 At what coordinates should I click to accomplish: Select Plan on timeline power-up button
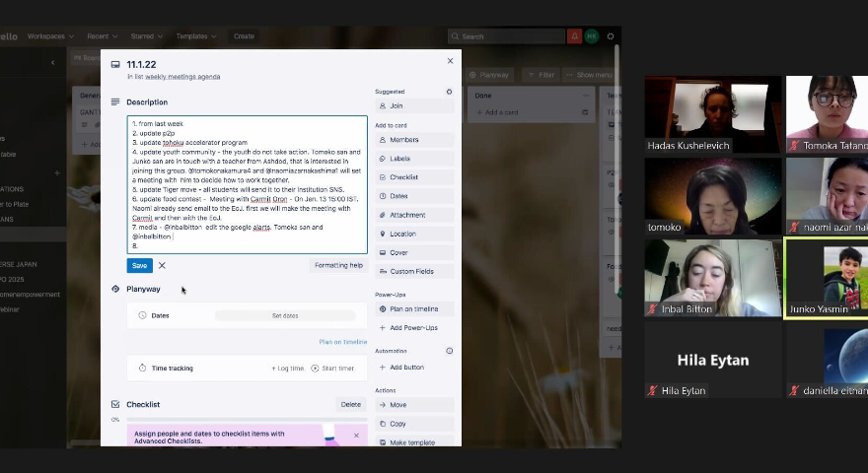tap(414, 309)
